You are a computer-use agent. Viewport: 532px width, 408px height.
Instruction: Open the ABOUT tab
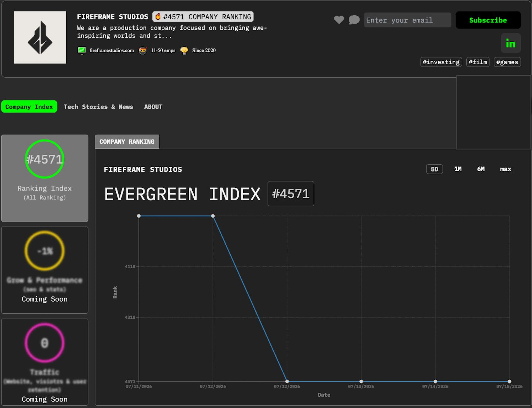click(153, 107)
